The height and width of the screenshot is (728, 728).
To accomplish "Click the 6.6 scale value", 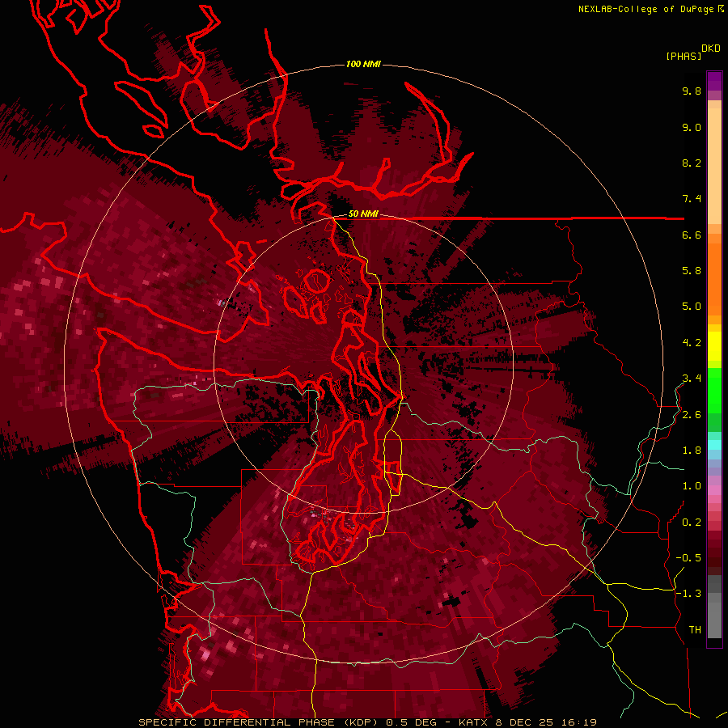I will tap(692, 235).
